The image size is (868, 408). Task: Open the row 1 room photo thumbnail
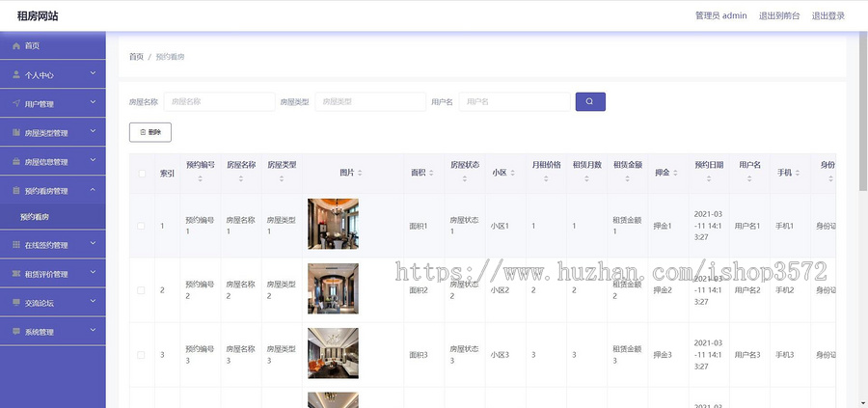coord(333,224)
